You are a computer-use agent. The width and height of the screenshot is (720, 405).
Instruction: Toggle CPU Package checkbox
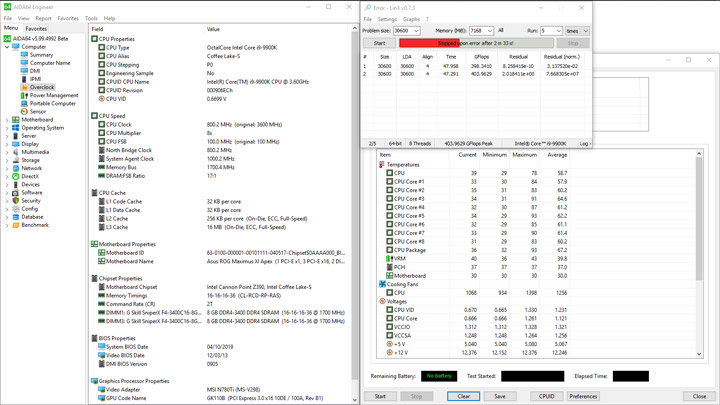point(389,250)
